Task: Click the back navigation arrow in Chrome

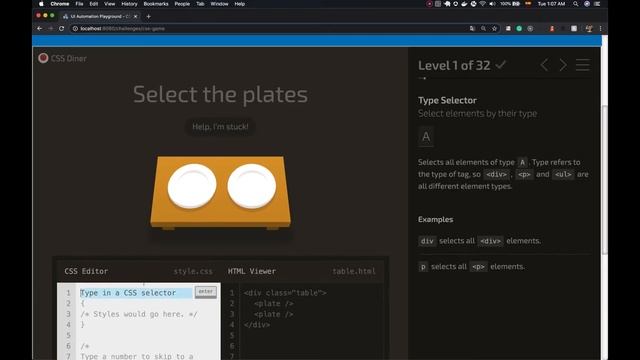Action: pyautogui.click(x=39, y=29)
